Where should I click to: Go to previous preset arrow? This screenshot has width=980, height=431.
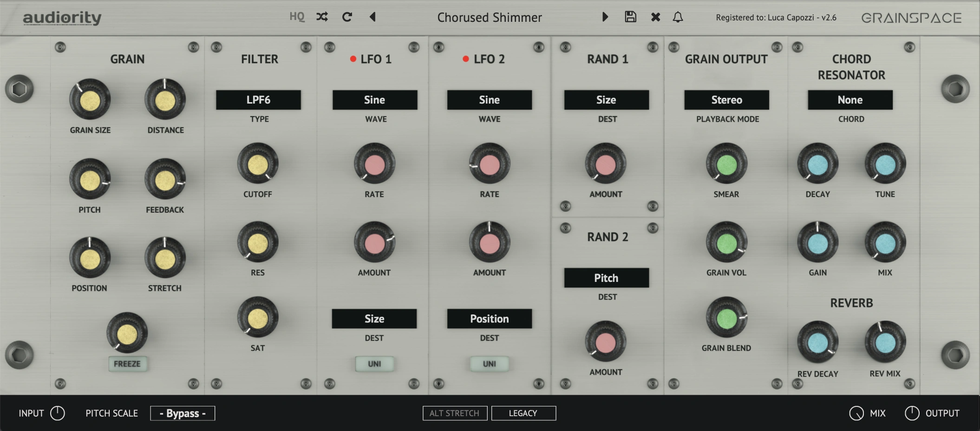(x=372, y=17)
